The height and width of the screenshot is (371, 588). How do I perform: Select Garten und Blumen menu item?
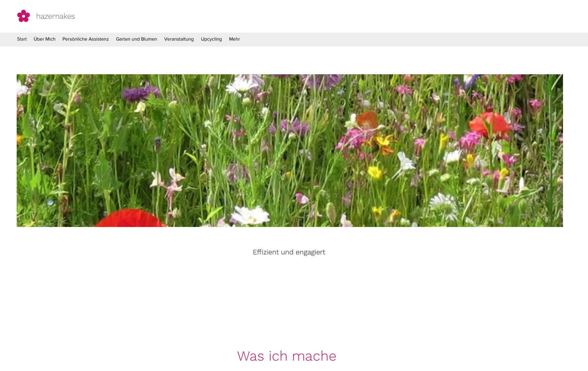[x=136, y=39]
